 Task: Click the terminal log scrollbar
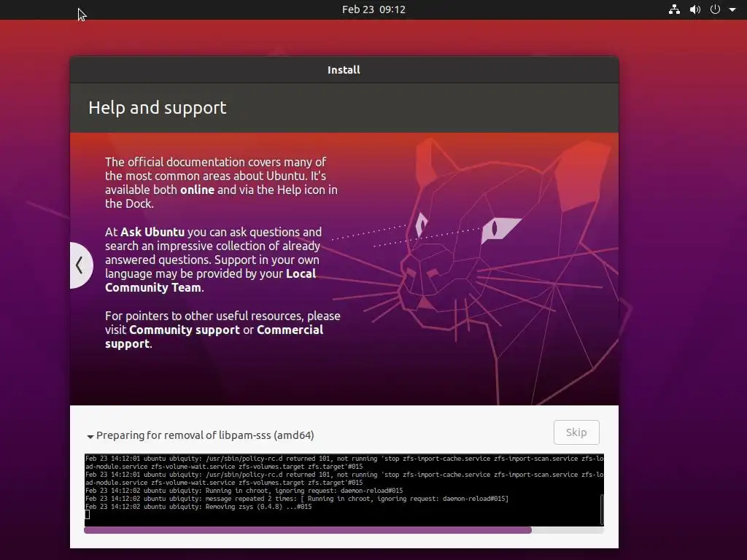point(602,510)
